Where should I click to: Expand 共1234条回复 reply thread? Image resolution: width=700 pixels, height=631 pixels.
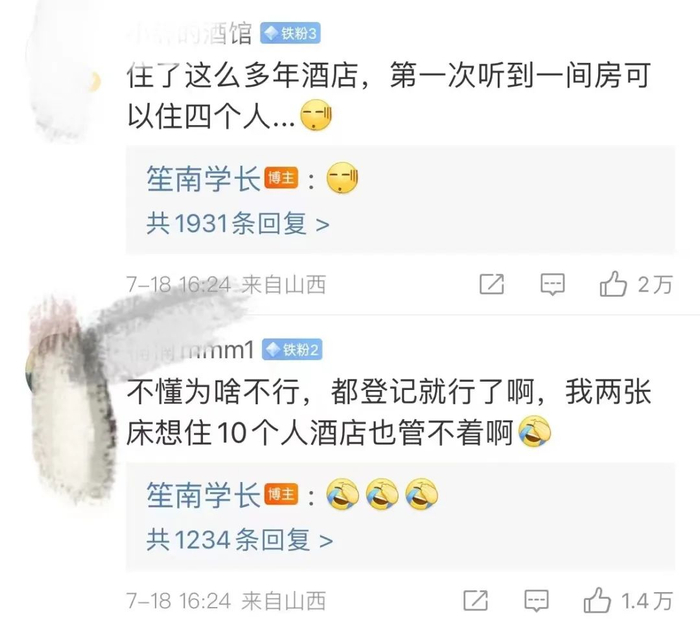(x=240, y=539)
